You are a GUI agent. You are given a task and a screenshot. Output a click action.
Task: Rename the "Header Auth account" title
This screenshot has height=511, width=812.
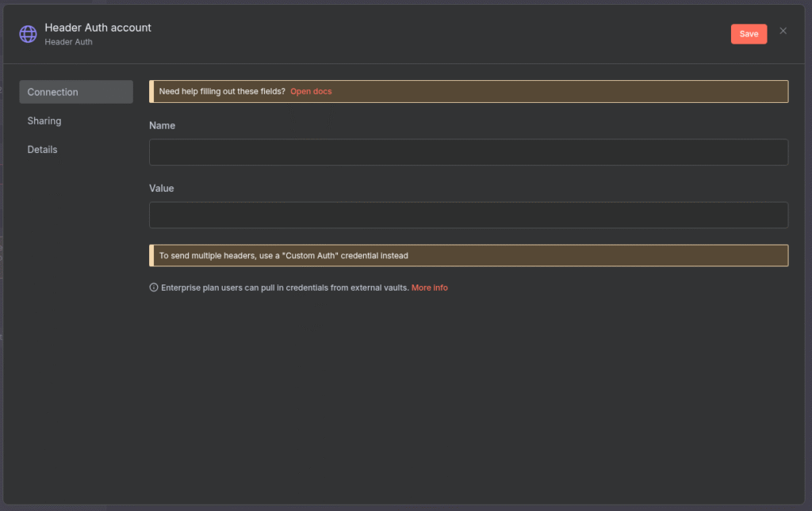[x=98, y=28]
